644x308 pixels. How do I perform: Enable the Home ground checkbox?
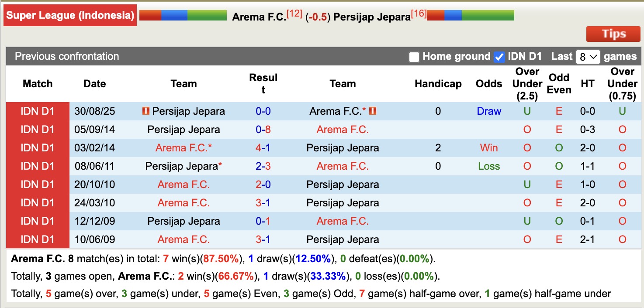pos(414,57)
